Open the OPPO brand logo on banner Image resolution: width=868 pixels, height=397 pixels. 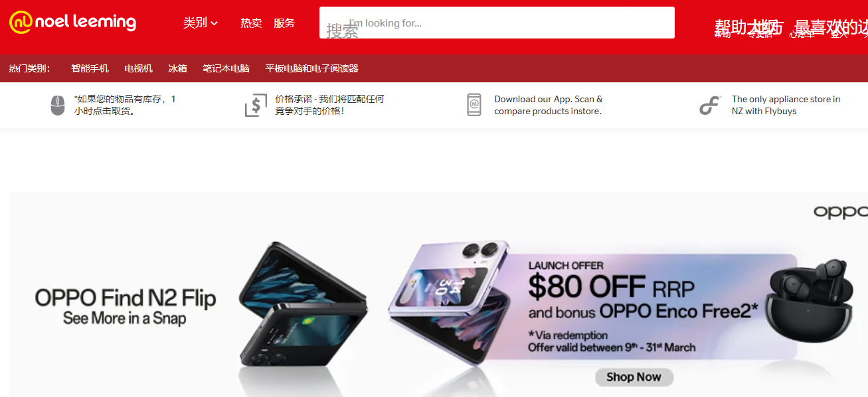[x=841, y=212]
